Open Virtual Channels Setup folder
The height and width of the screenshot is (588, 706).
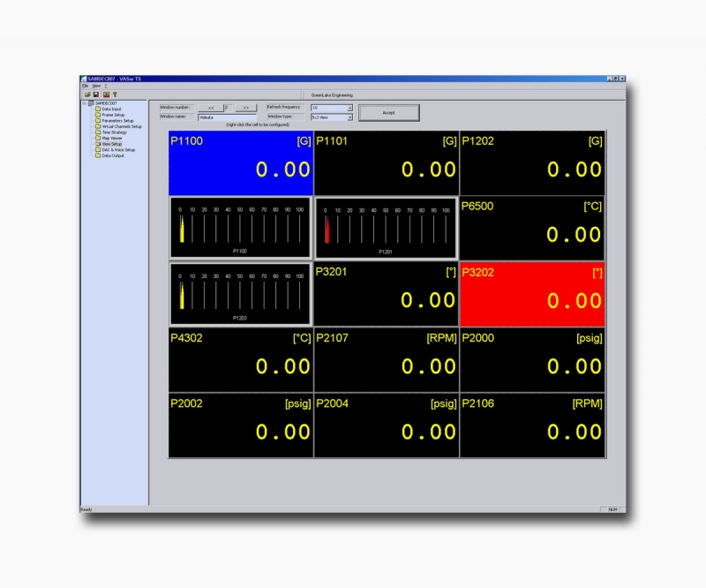coord(121,126)
